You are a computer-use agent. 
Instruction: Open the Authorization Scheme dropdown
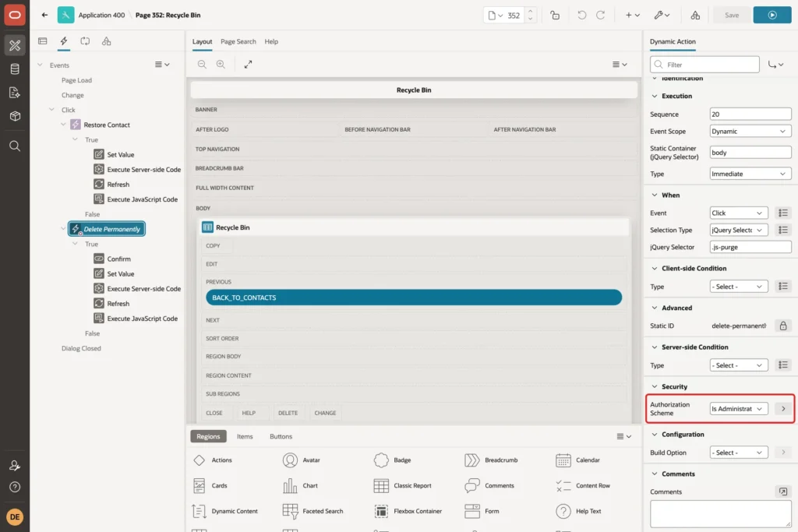(739, 409)
